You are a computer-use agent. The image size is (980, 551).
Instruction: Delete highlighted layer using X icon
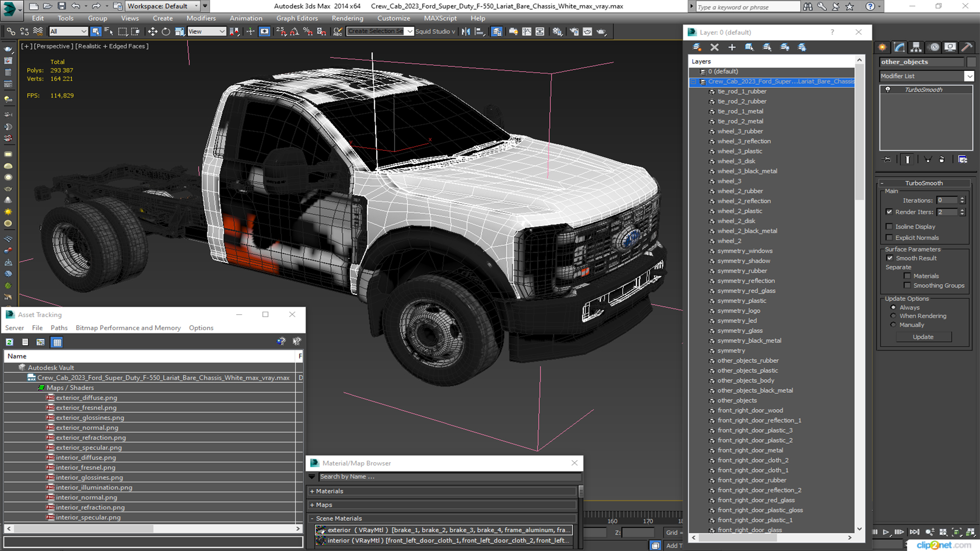pos(715,47)
